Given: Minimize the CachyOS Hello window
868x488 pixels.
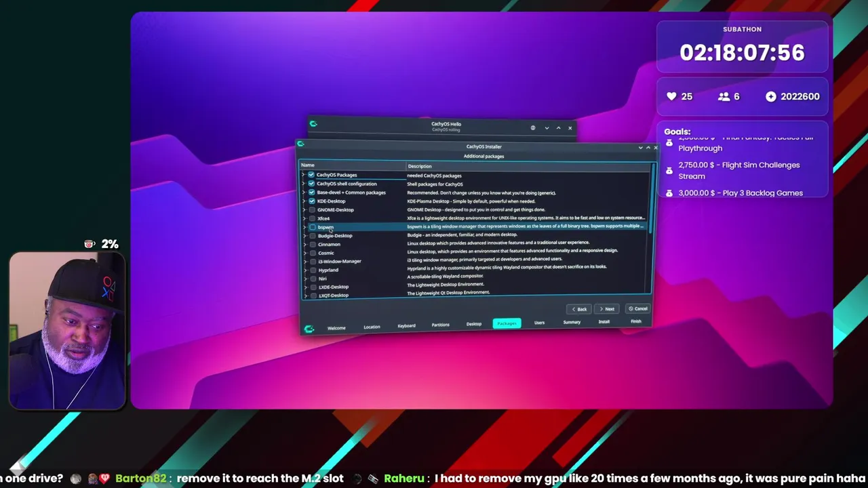Looking at the screenshot, I should click(547, 127).
